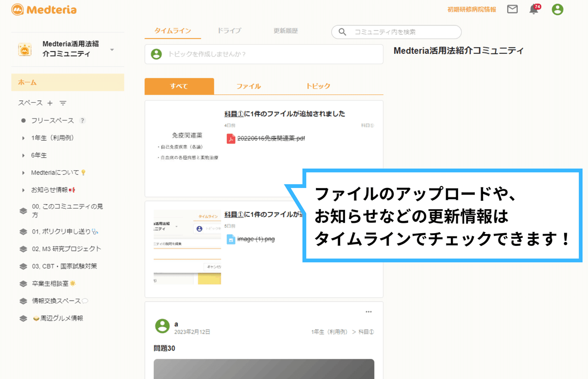The image size is (588, 379).
Task: Open 1年生（利用例） breadcrumb on post
Action: pyautogui.click(x=331, y=332)
